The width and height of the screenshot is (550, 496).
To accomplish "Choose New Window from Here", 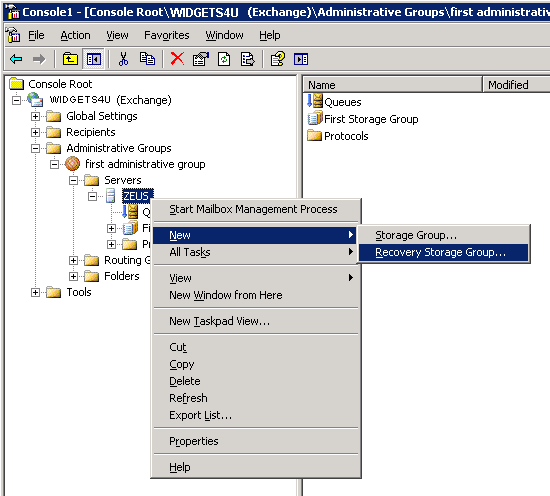I will (256, 295).
